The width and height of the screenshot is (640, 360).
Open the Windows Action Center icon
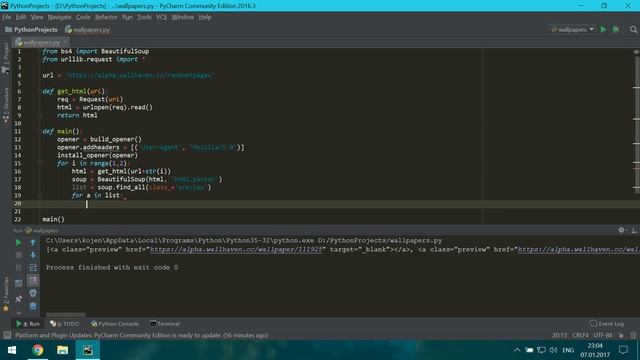click(623, 350)
